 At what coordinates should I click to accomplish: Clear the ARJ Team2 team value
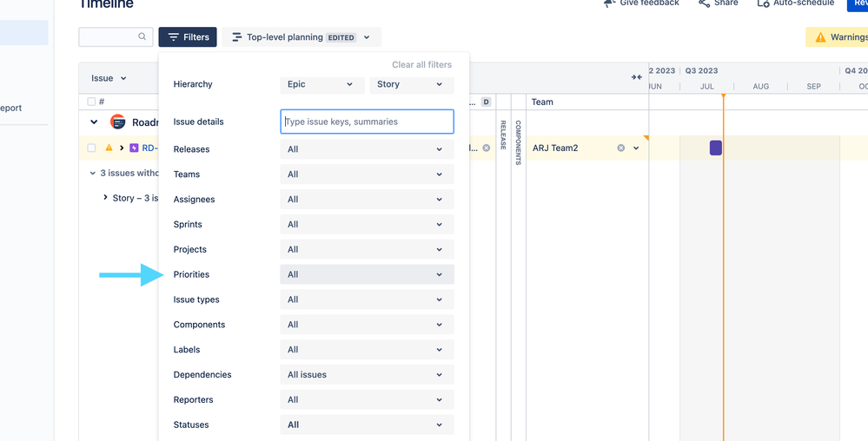(x=621, y=148)
